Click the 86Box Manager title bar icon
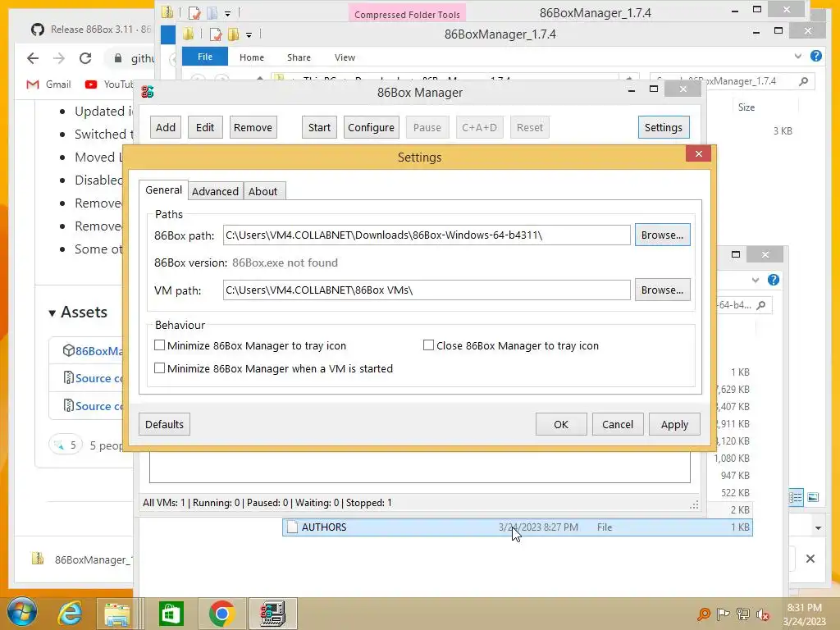 148,92
